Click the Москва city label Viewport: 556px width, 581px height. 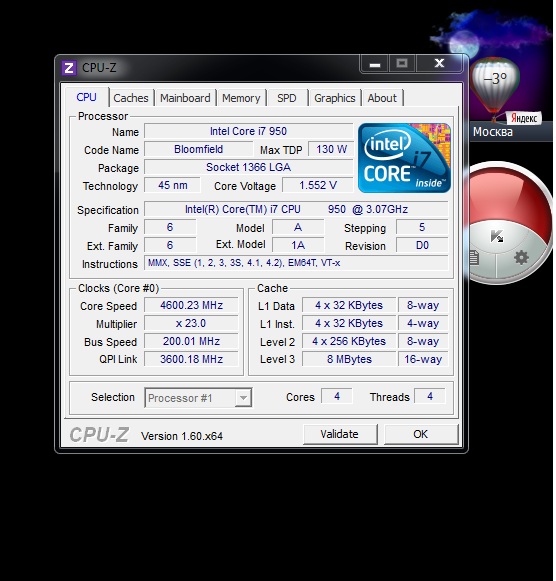click(x=493, y=132)
